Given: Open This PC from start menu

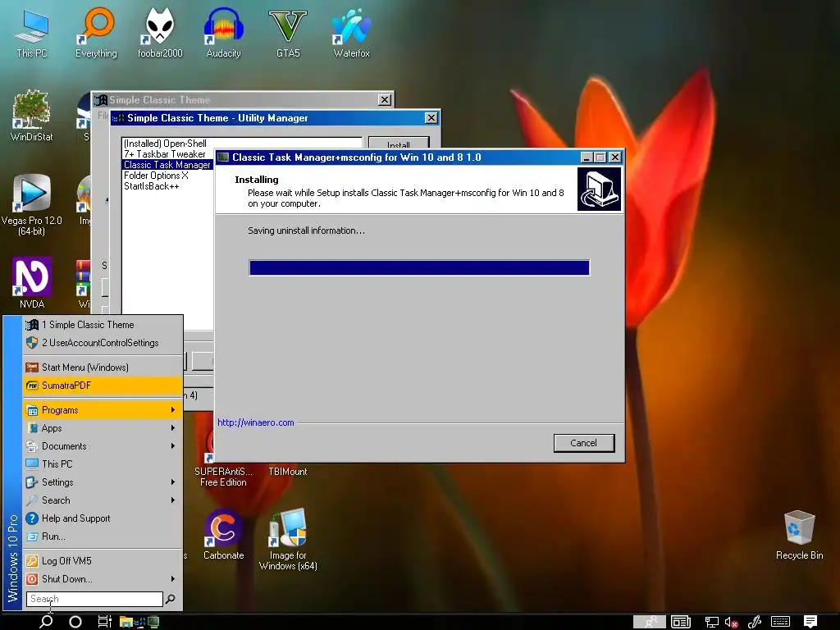Looking at the screenshot, I should (x=103, y=464).
